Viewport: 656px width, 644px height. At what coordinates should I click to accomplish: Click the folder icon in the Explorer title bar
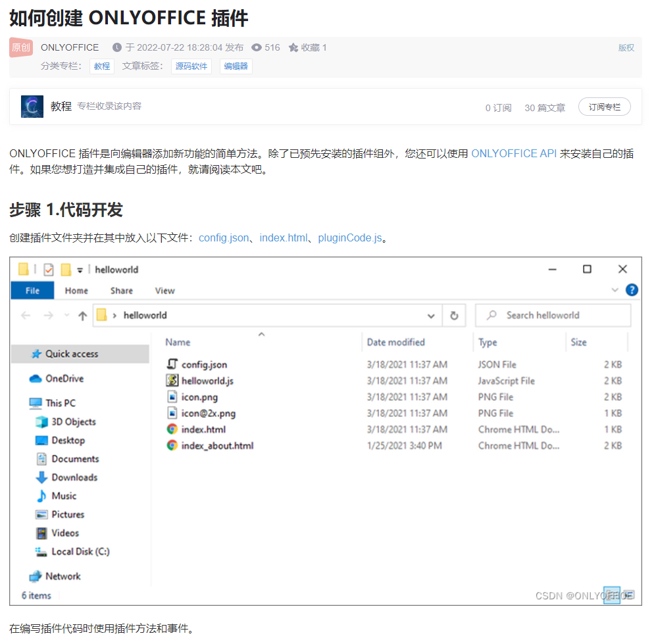click(x=24, y=269)
